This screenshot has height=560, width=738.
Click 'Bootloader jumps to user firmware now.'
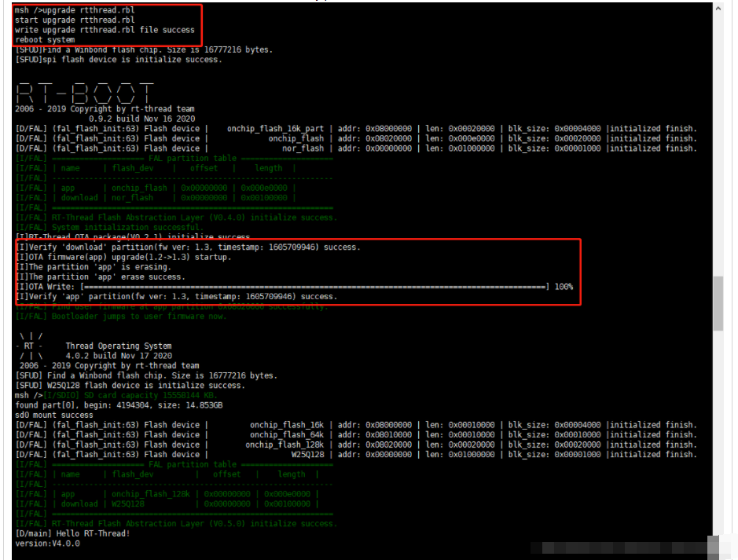[121, 316]
